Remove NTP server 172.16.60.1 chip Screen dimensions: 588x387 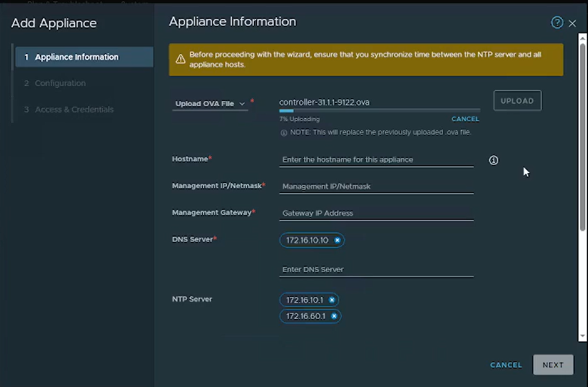pos(334,316)
